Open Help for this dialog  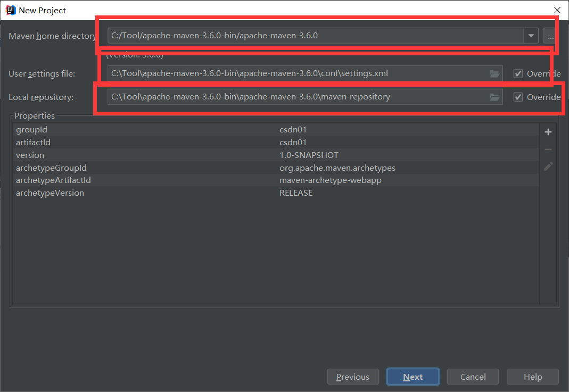click(533, 377)
